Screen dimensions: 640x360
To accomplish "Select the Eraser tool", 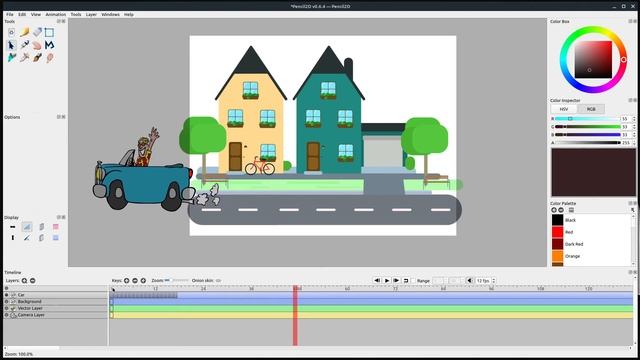I will click(37, 32).
